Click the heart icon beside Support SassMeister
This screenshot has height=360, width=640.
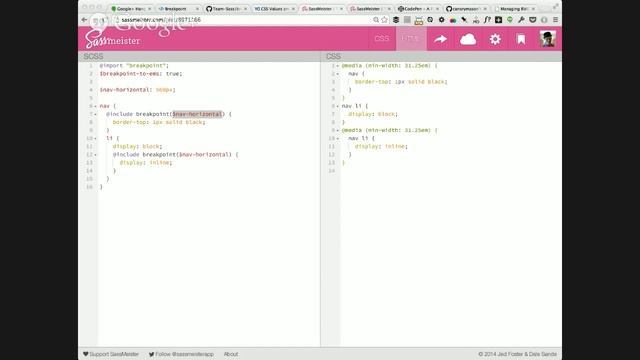point(86,354)
